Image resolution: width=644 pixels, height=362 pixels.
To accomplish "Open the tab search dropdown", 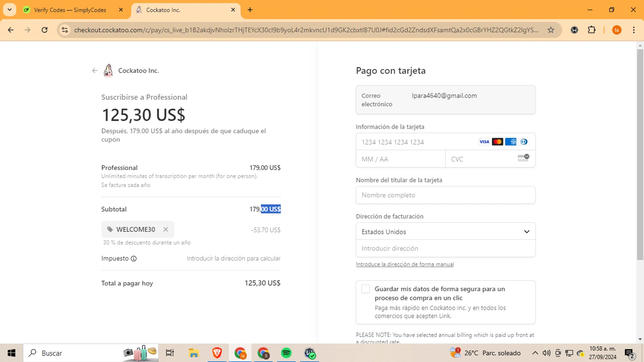I will [9, 10].
